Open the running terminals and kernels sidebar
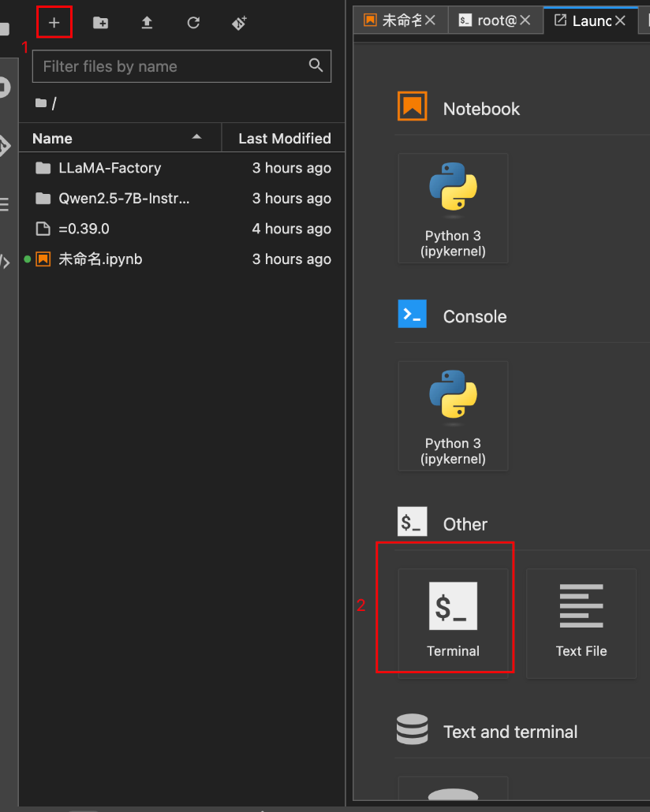This screenshot has height=812, width=650. (4, 87)
